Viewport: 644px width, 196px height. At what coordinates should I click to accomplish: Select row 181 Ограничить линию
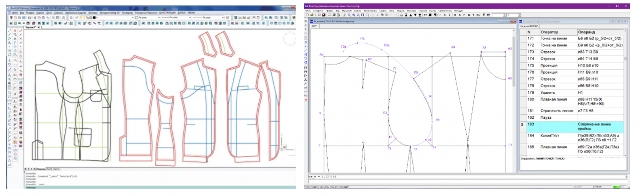(x=572, y=110)
